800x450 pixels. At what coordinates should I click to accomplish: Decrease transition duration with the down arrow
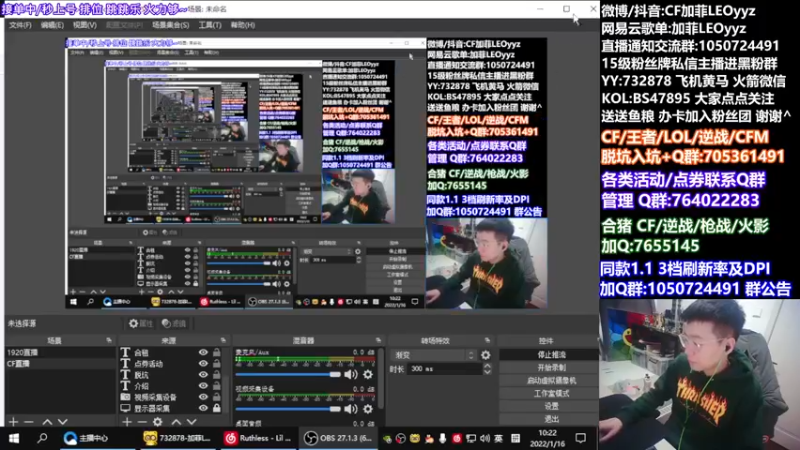487,371
